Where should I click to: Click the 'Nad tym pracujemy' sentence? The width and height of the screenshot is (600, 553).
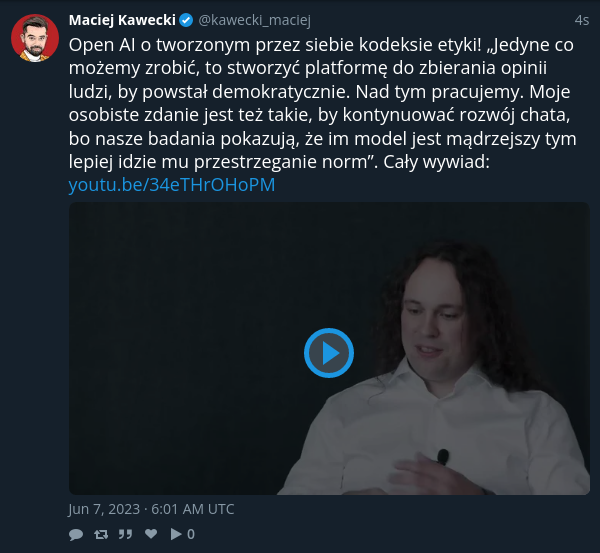(x=440, y=92)
